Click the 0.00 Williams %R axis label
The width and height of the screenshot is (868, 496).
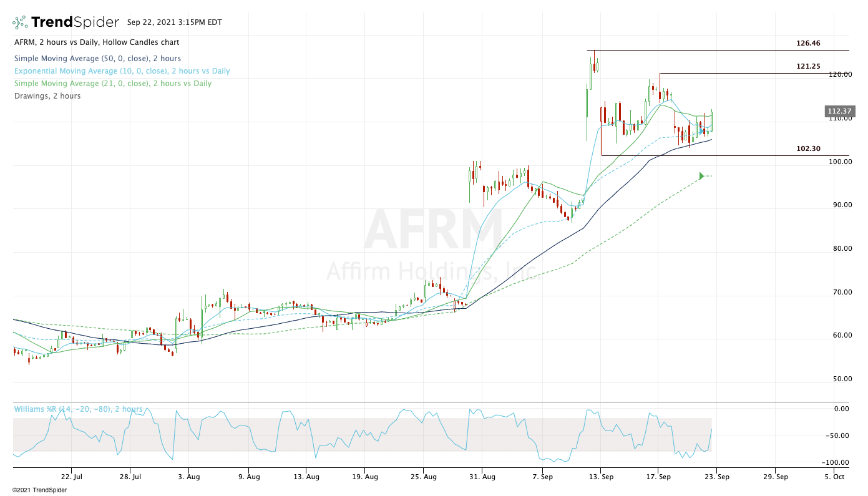click(x=841, y=409)
